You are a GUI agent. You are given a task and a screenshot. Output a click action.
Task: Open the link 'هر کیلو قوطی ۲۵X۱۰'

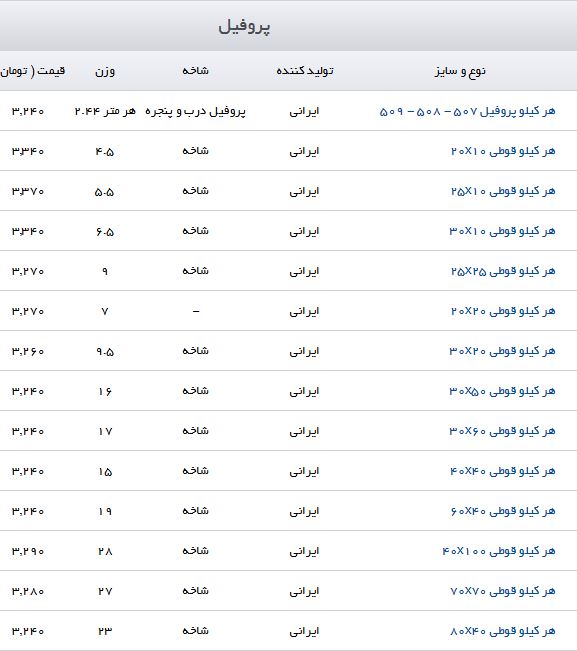coord(503,191)
